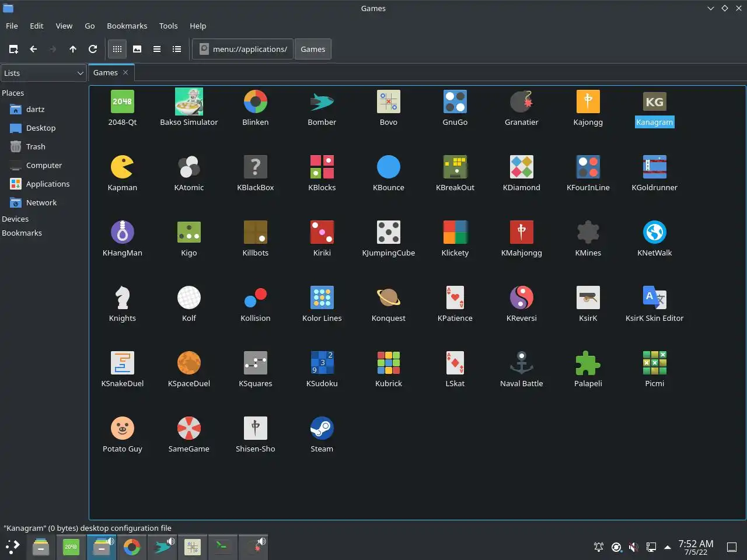Screen dimensions: 747x560
Task: Open Computer in Places sidebar
Action: (44, 165)
